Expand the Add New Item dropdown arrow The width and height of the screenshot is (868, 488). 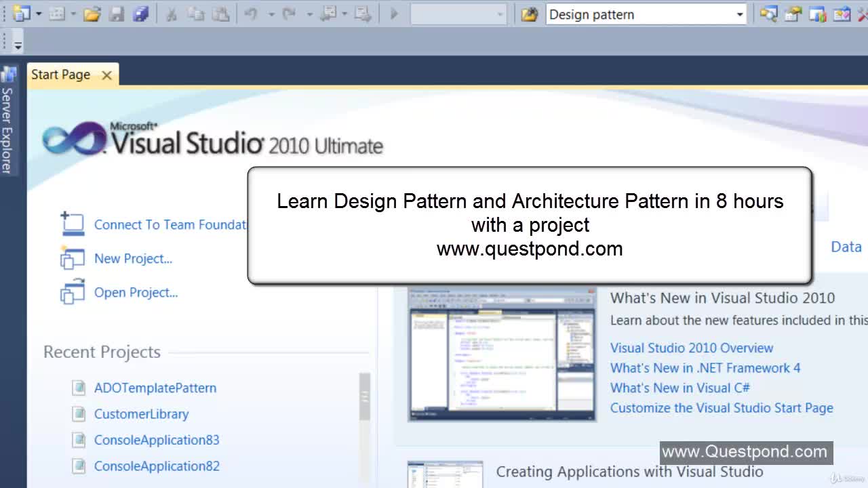(x=73, y=14)
